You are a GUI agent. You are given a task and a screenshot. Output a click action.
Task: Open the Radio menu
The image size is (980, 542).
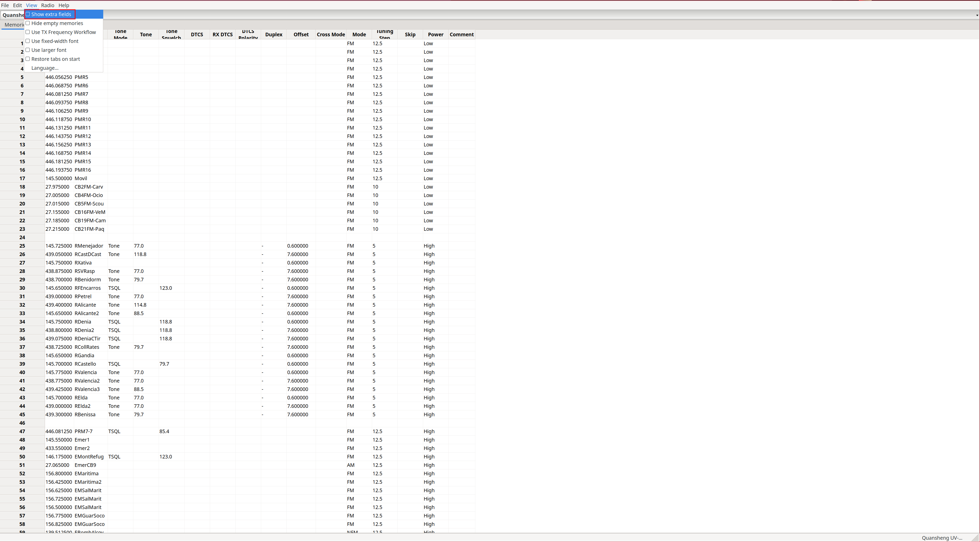(48, 5)
